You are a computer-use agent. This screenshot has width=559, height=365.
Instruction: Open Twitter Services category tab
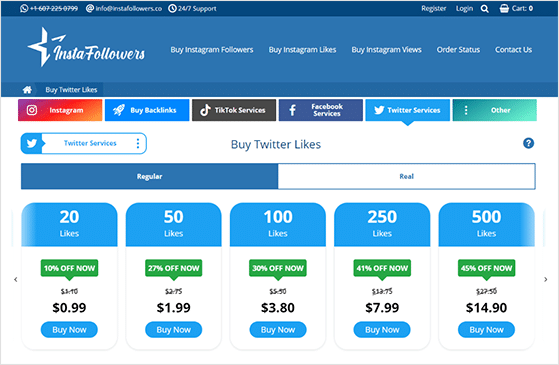click(407, 110)
